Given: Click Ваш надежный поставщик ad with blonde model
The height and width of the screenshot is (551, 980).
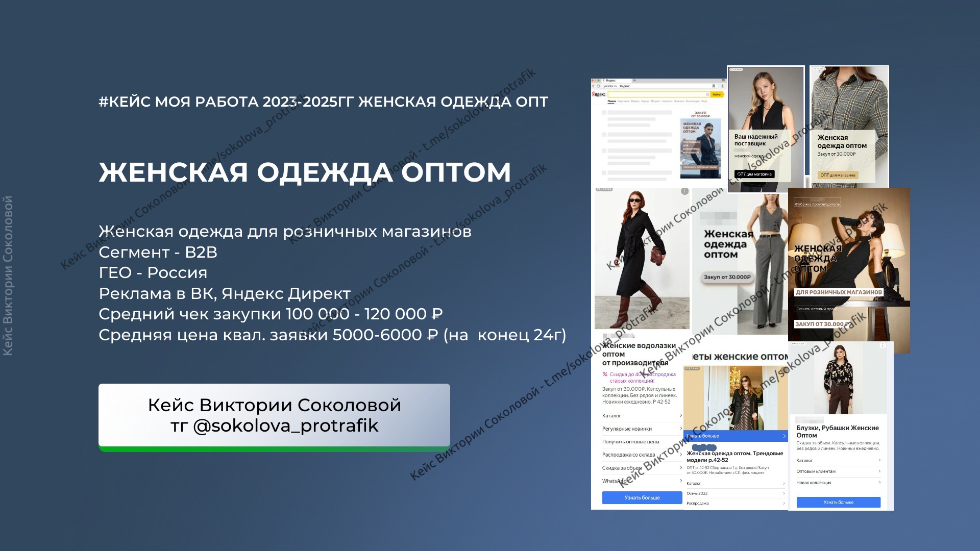Looking at the screenshot, I should (x=766, y=129).
